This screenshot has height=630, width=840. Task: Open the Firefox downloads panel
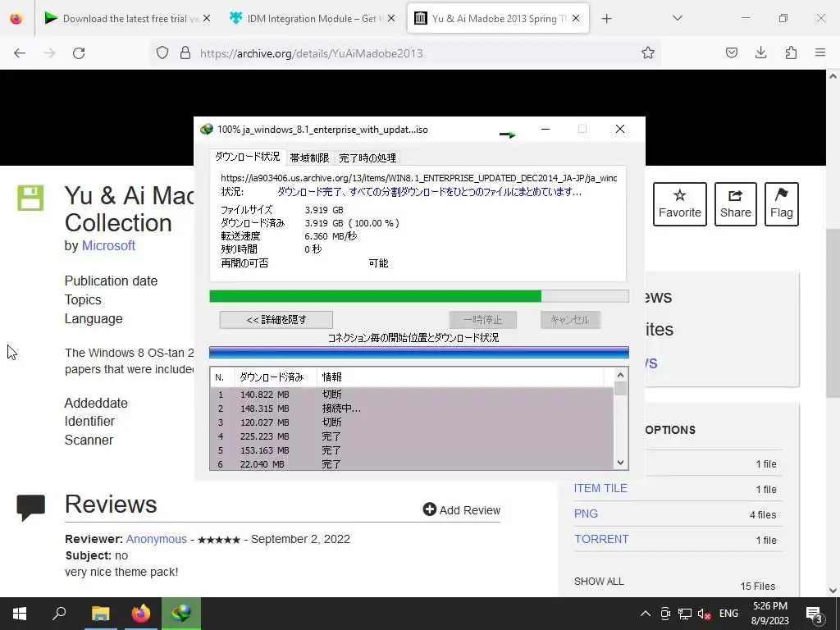pyautogui.click(x=760, y=52)
